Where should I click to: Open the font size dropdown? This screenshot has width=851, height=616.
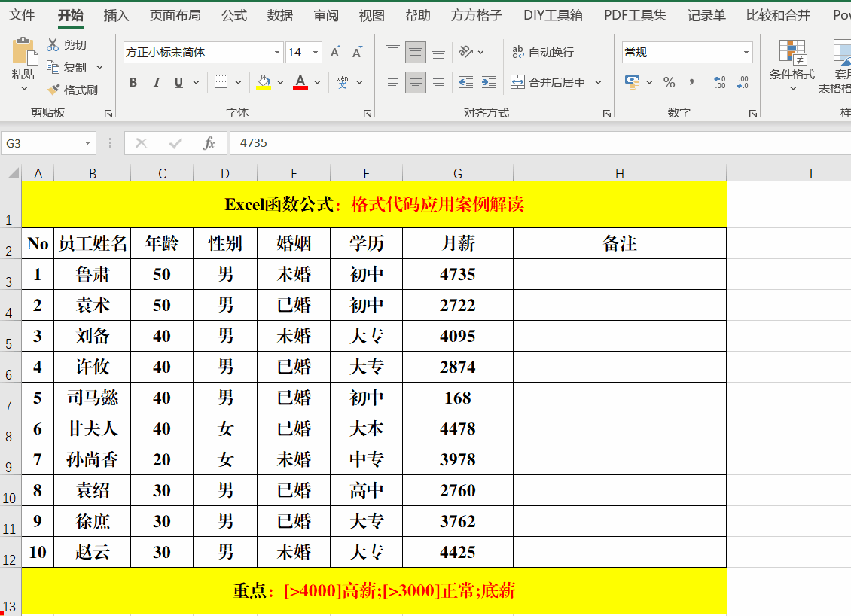pyautogui.click(x=316, y=52)
